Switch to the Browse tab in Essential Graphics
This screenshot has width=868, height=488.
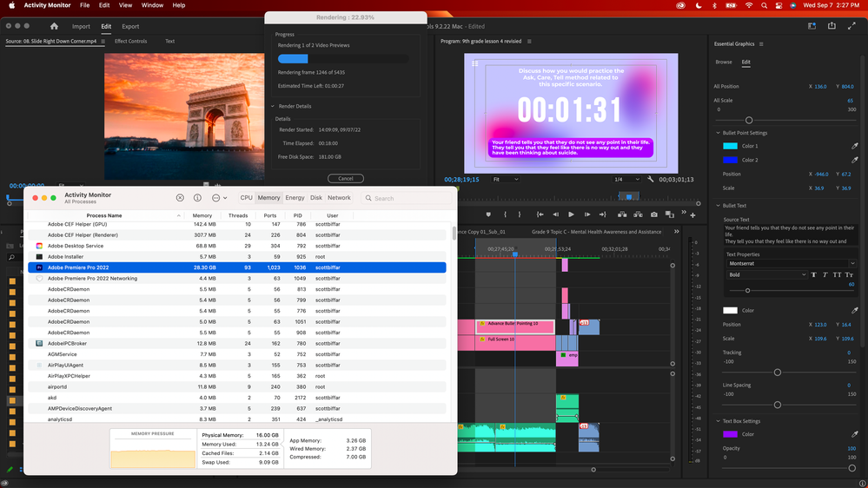(724, 62)
